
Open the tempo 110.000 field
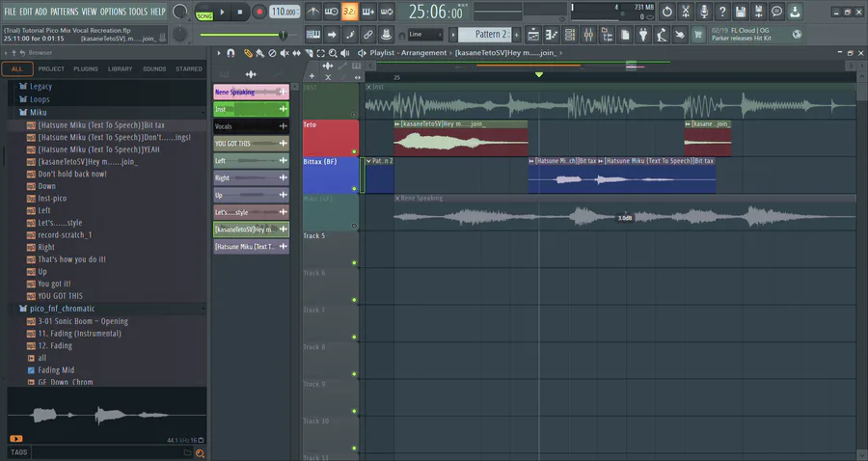(285, 12)
